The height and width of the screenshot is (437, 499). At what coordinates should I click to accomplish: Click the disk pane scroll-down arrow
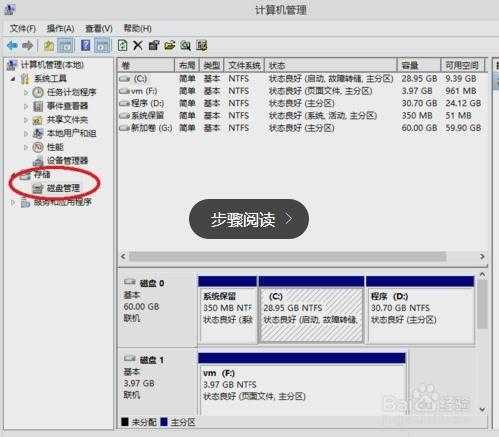point(482,409)
